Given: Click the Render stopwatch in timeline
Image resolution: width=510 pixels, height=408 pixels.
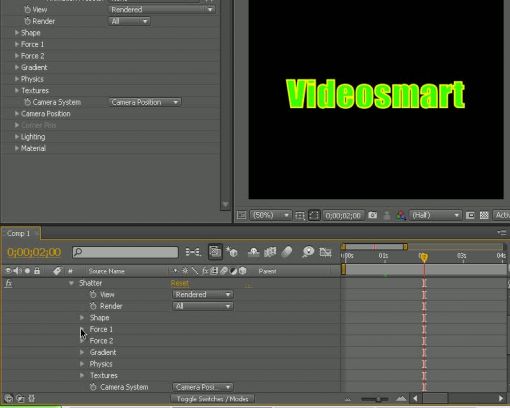Looking at the screenshot, I should tap(93, 306).
